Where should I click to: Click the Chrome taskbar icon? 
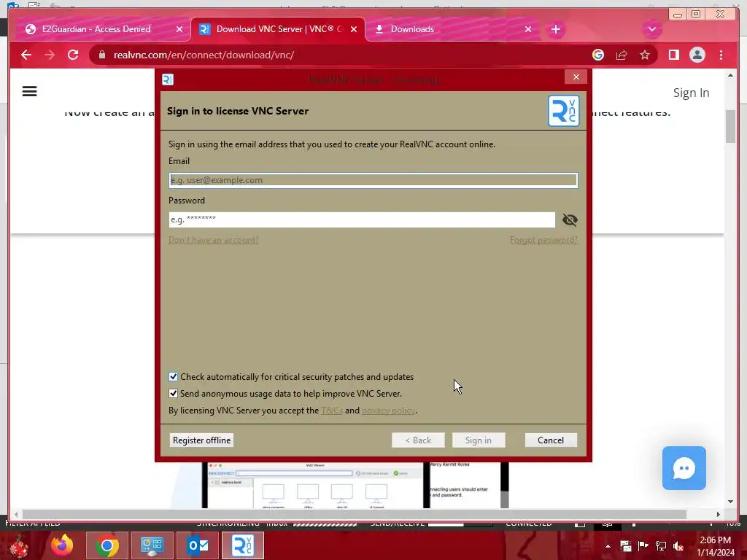coord(107,545)
